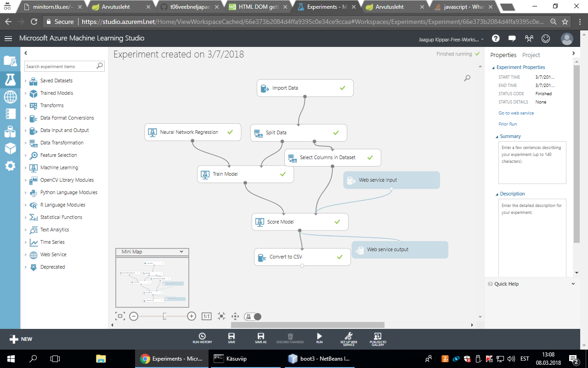
Task: Click the zoom in plus icon
Action: pyautogui.click(x=192, y=316)
